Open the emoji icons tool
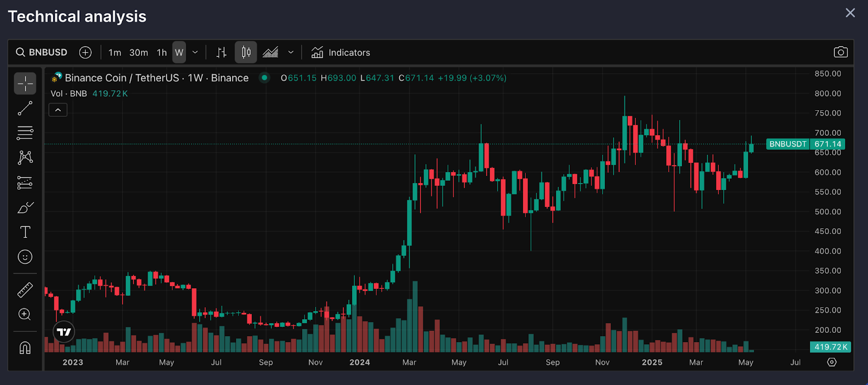This screenshot has height=385, width=868. [25, 257]
